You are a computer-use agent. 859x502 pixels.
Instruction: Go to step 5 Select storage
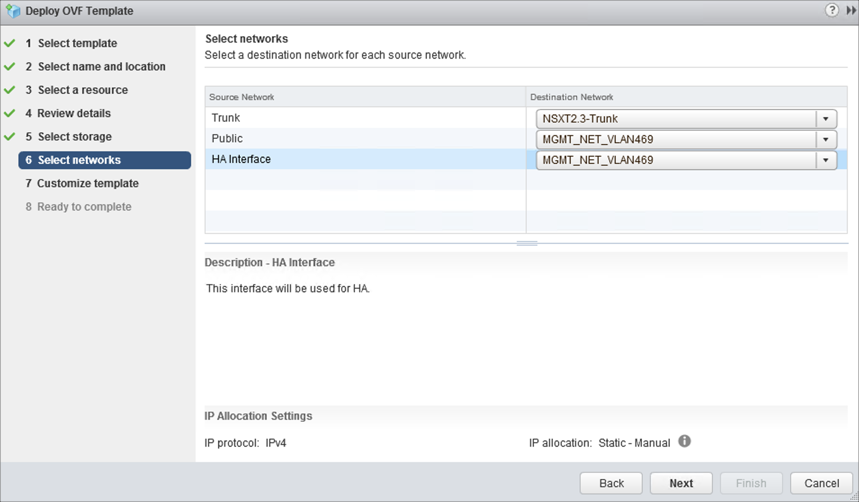click(68, 136)
